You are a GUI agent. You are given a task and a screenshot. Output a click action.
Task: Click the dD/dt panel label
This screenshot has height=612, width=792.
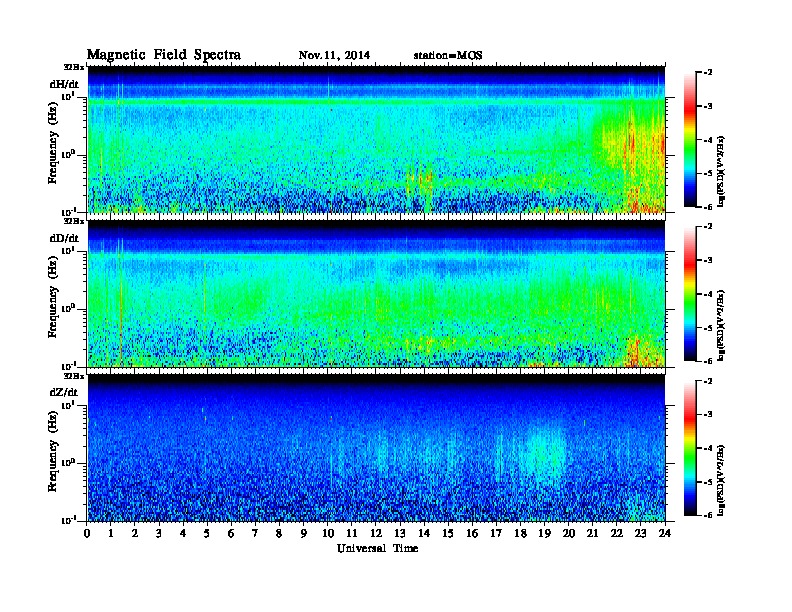(64, 238)
